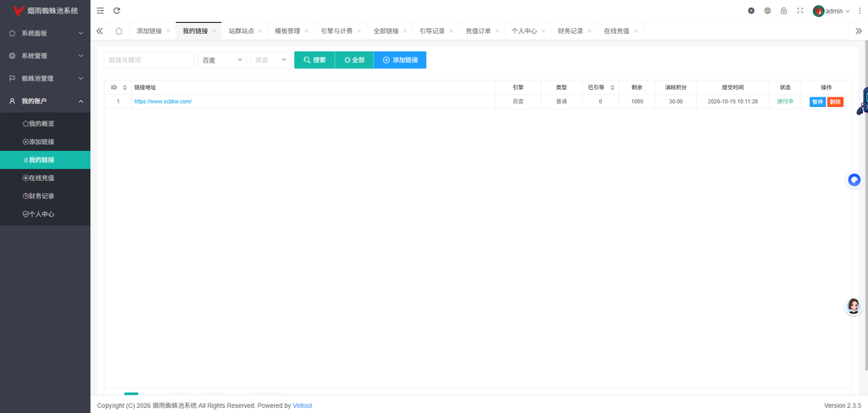This screenshot has height=413, width=868.
Task: Switch to the 引擎与计费 tab
Action: [337, 31]
